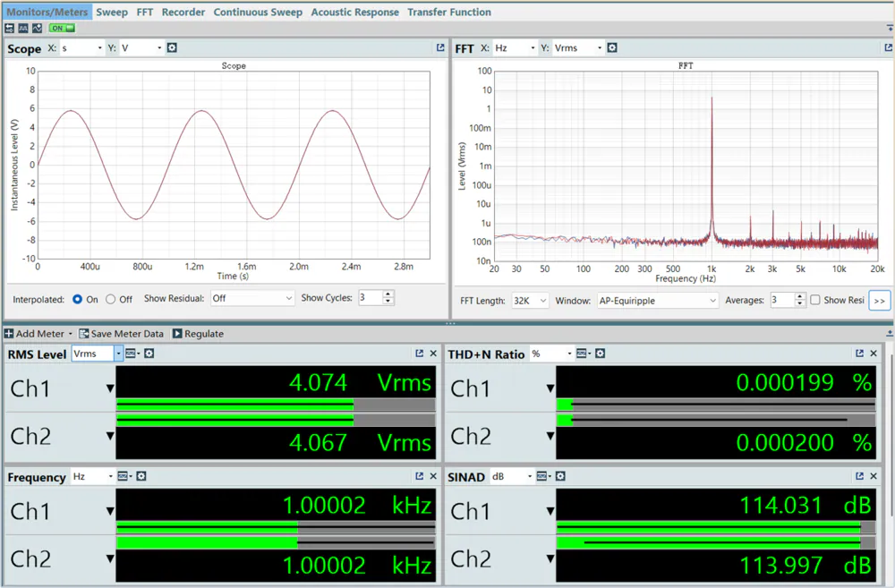Open Frequency meter display options icon

[124, 477]
